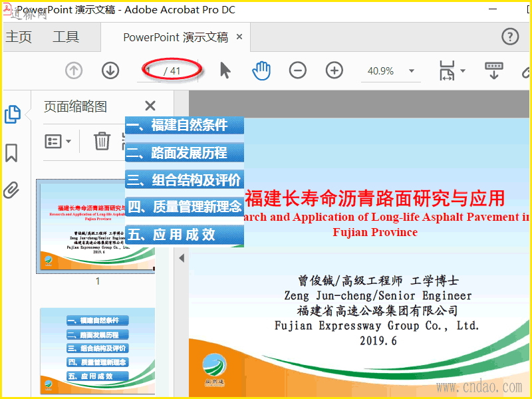Click text Fujian Expressway Group Co., Ltd.
532x399 pixels.
point(376,326)
